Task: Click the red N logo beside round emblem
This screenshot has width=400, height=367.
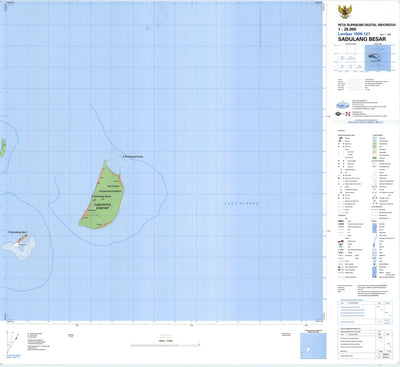Action: tap(348, 114)
